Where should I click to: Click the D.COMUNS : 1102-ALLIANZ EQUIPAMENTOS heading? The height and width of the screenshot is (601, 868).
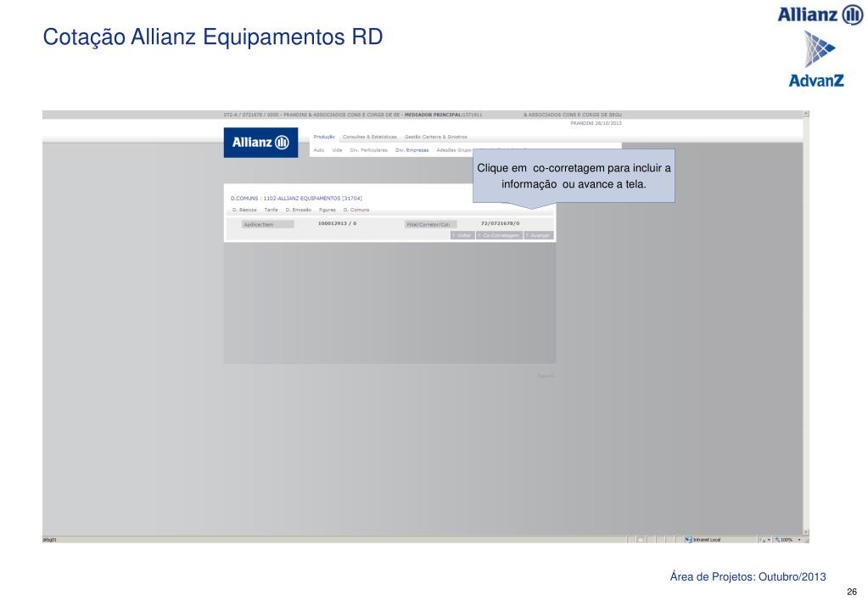tap(296, 199)
